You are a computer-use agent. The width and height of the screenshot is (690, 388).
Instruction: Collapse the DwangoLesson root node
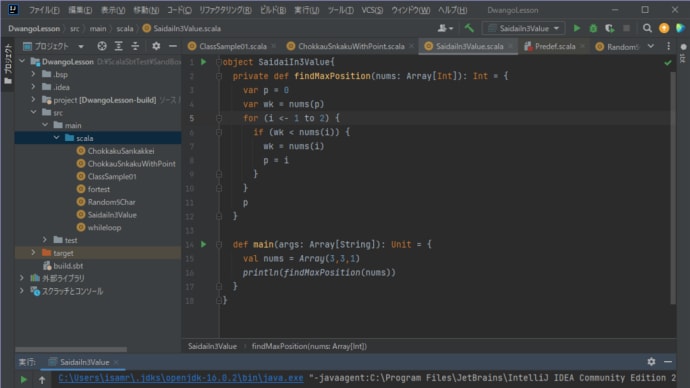coord(22,61)
